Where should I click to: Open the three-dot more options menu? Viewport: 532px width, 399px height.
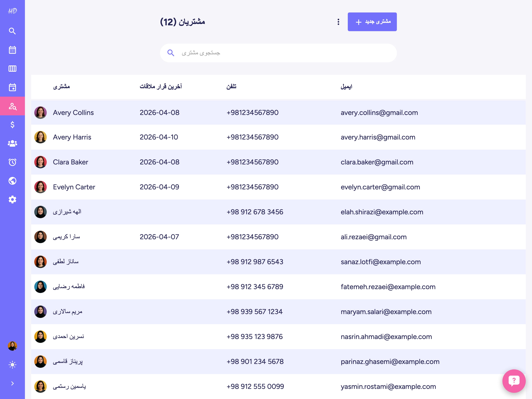338,22
